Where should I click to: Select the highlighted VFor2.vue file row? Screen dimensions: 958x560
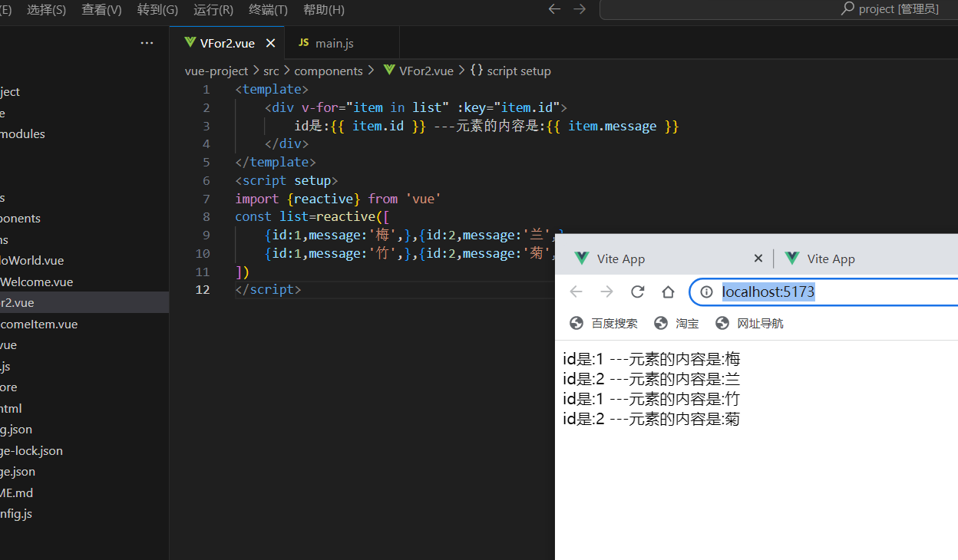[x=84, y=303]
